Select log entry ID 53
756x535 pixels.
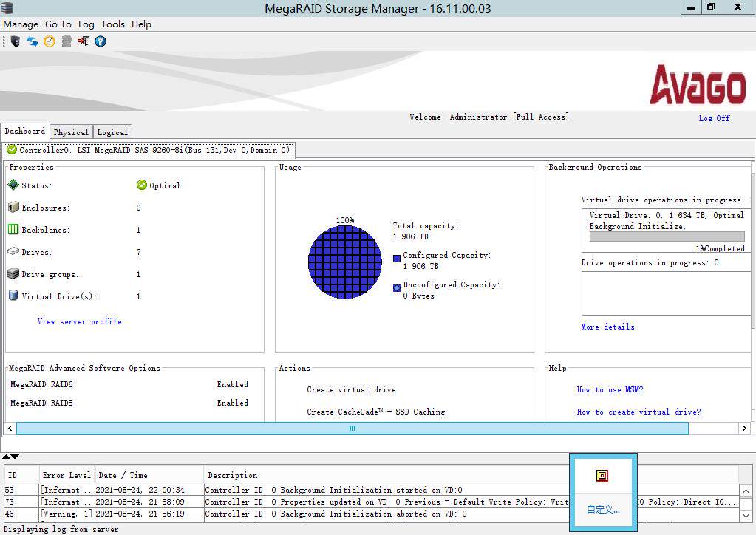(x=371, y=490)
